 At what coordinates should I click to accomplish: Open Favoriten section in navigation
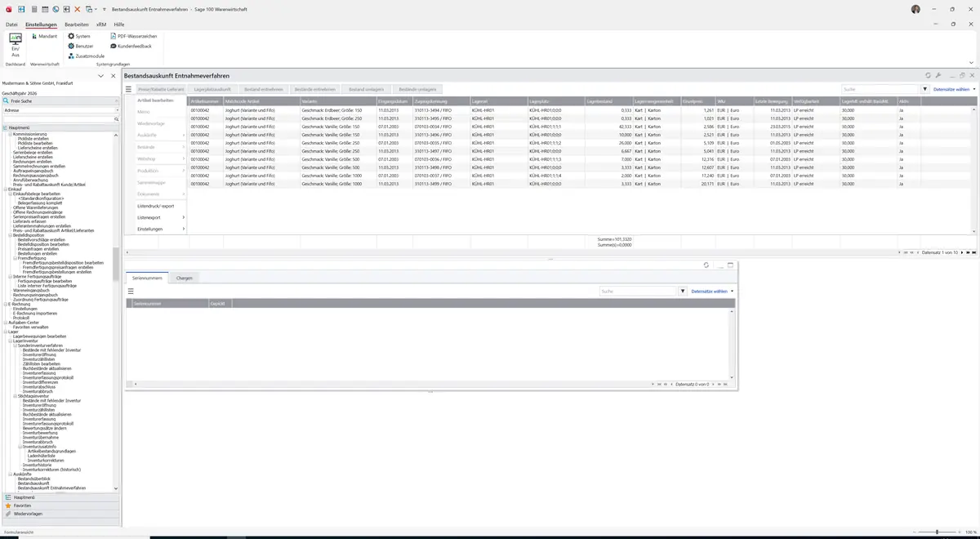coord(60,506)
